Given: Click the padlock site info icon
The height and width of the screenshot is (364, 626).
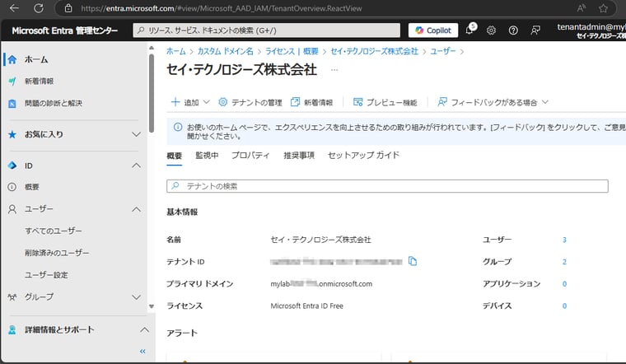Looking at the screenshot, I should [68, 8].
